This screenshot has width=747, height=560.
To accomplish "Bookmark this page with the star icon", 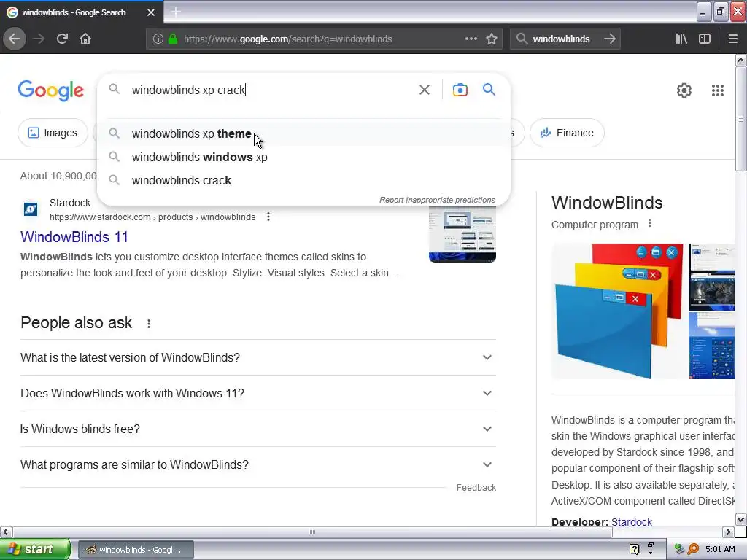I will point(492,39).
